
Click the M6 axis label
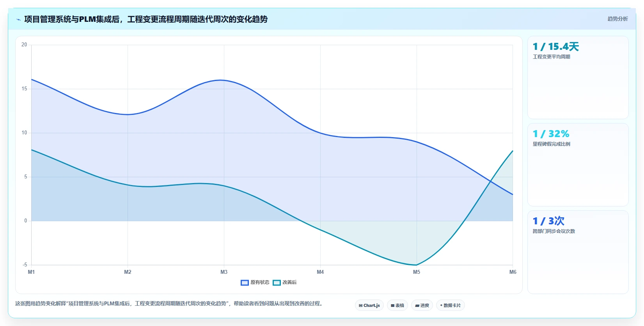[513, 272]
